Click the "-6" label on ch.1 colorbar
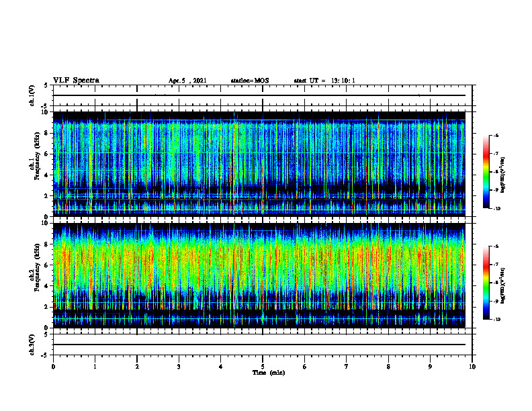Screen dimensions: 532x411 pyautogui.click(x=496, y=135)
